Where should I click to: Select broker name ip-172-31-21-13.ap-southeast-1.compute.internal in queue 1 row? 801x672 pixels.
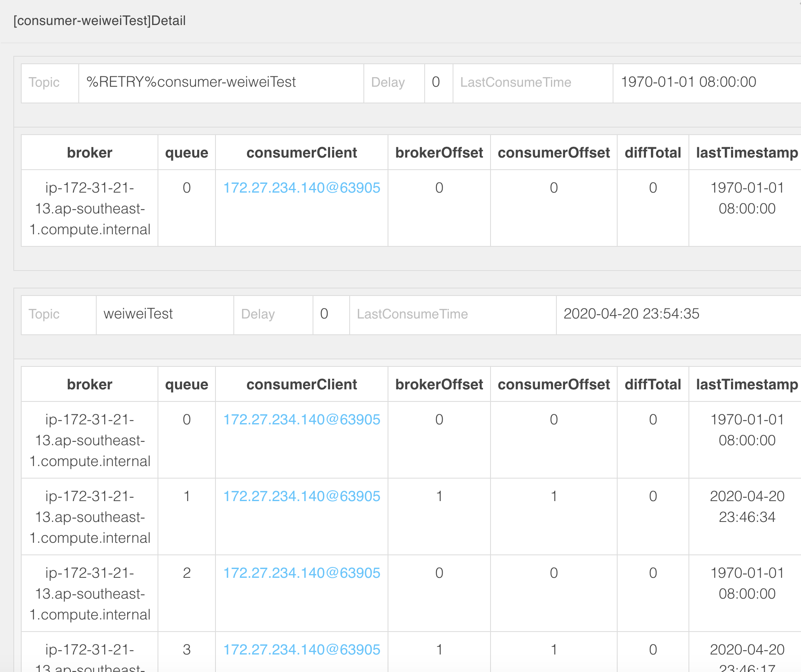(89, 517)
